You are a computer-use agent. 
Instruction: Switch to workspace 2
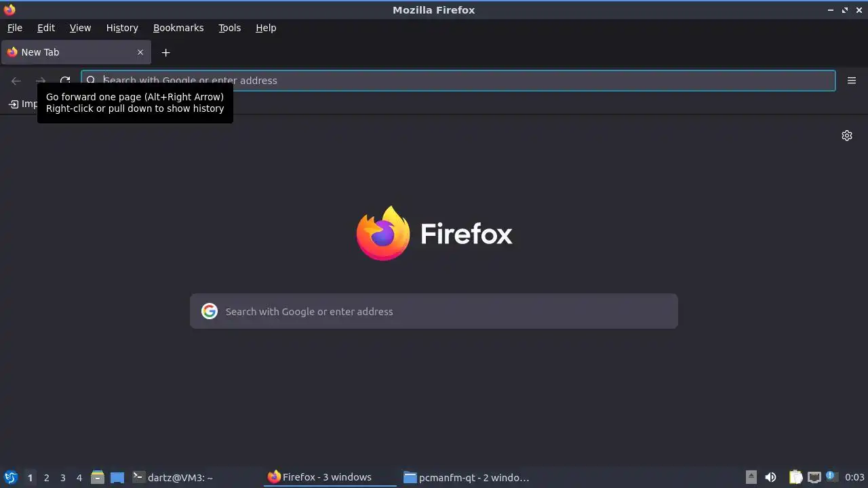46,478
